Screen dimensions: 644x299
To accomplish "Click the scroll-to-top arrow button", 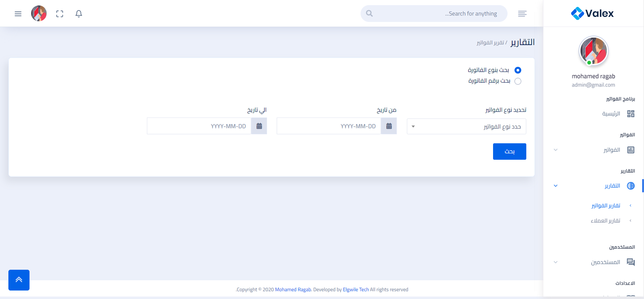I will click(19, 280).
